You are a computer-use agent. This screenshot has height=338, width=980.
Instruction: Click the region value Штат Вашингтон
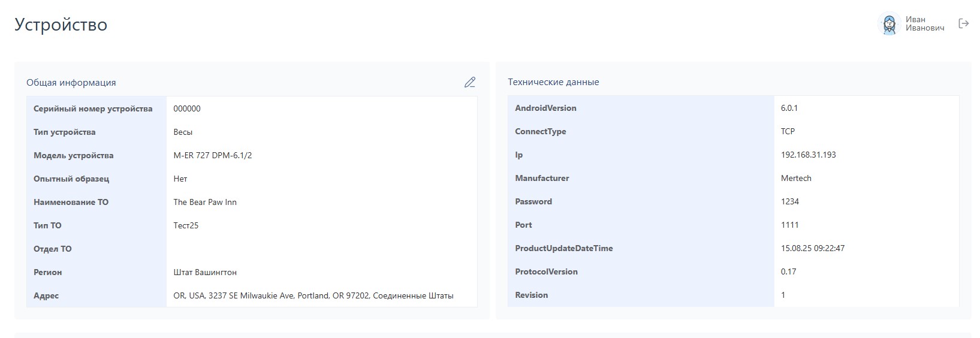pyautogui.click(x=205, y=272)
